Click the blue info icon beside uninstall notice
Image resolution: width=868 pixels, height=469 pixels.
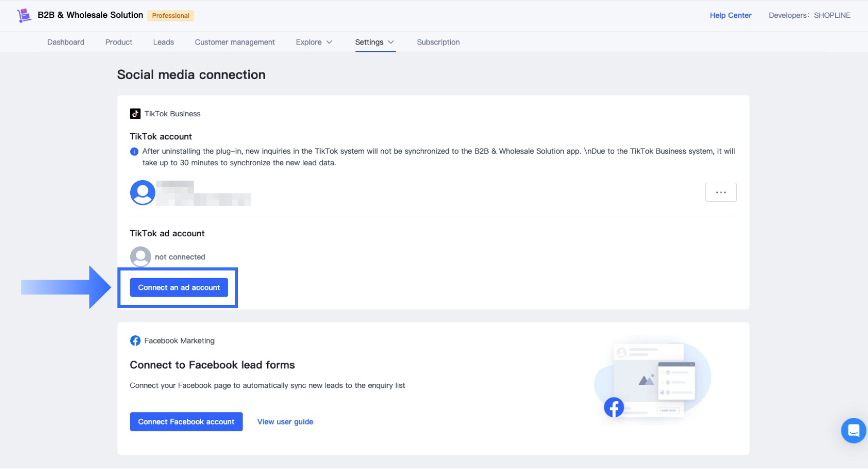click(134, 152)
